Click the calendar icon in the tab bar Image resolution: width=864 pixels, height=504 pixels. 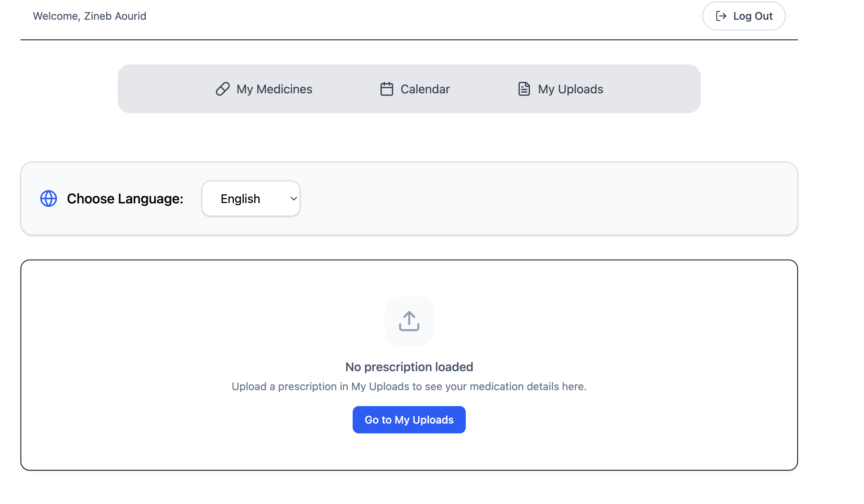386,89
